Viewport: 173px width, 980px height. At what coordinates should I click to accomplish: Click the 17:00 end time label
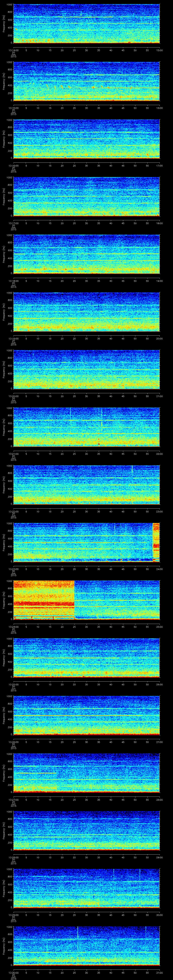160,166
